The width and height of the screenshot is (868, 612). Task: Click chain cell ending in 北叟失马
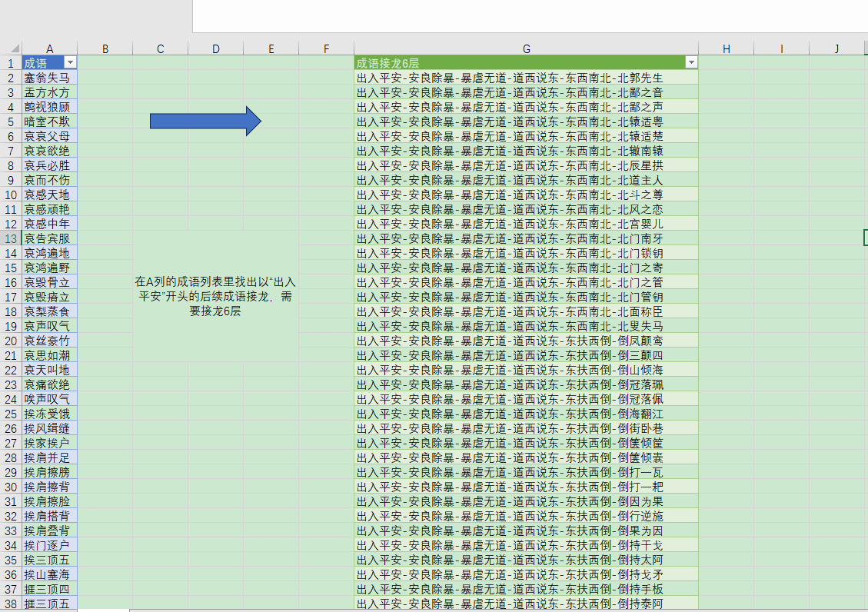[x=526, y=326]
